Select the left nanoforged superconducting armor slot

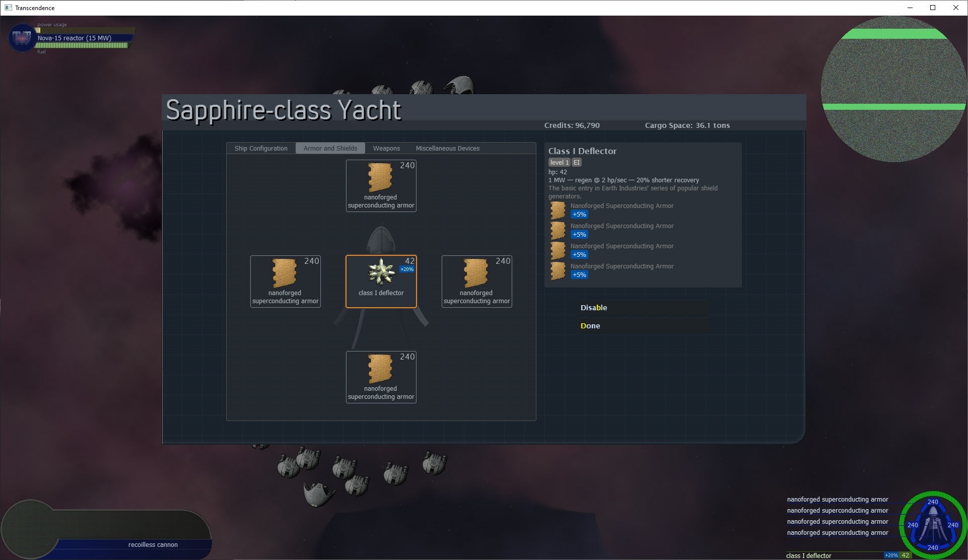(286, 282)
